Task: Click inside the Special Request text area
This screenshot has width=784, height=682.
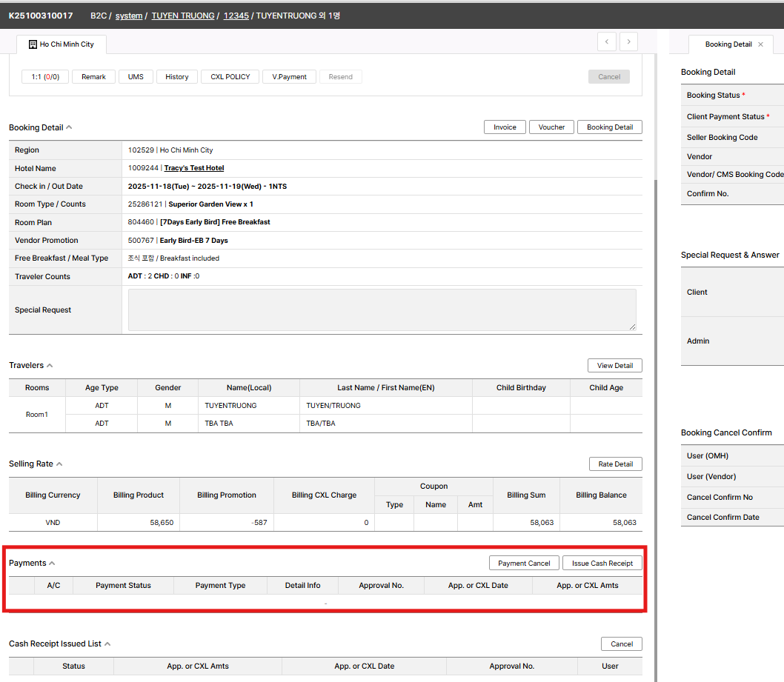Action: click(x=382, y=310)
